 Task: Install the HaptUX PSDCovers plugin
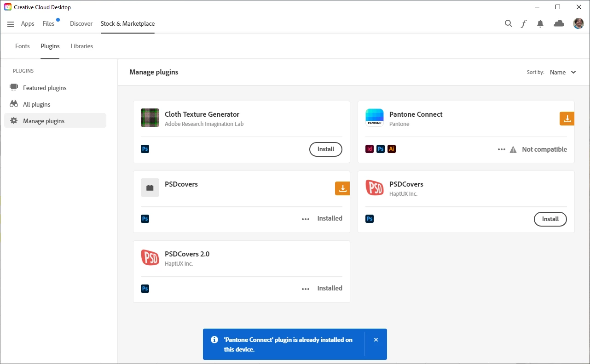click(x=550, y=219)
